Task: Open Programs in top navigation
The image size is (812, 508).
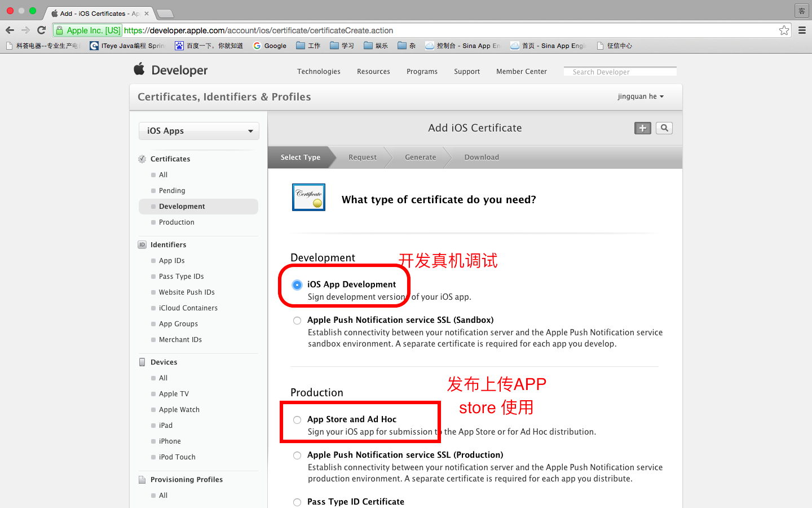Action: [422, 72]
